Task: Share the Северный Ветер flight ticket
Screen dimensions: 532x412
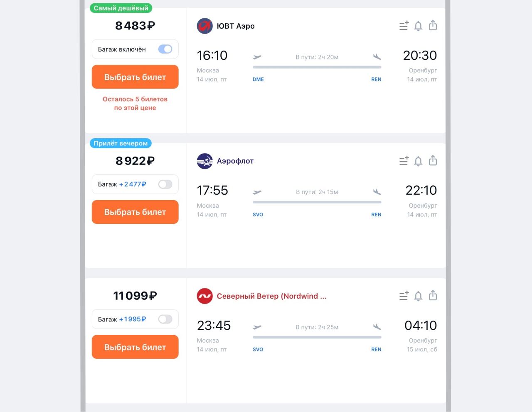Action: (433, 295)
